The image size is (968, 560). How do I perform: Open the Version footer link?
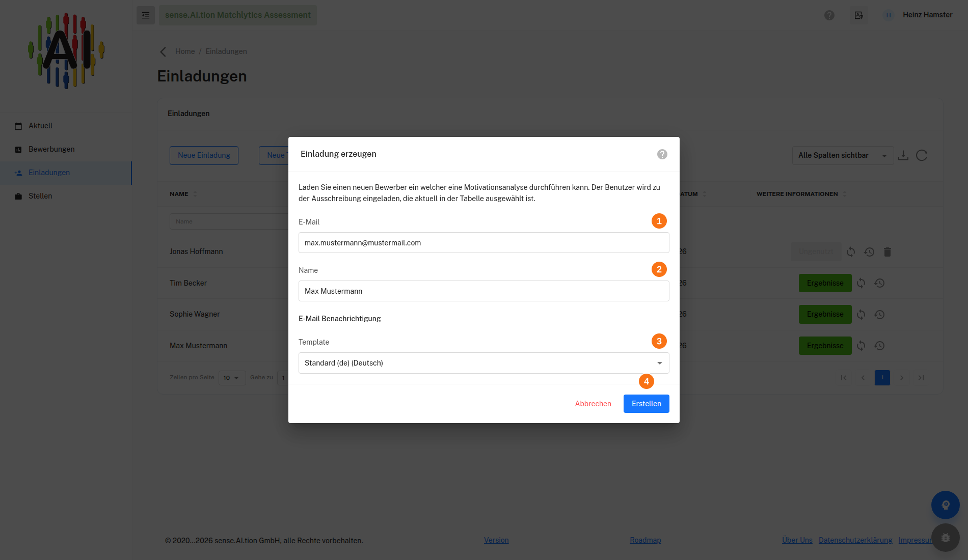click(496, 540)
